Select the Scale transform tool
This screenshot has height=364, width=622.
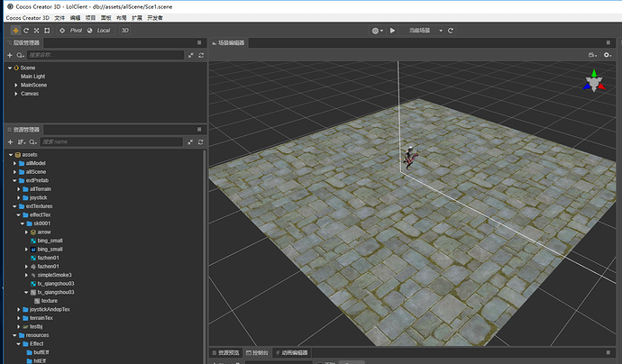pyautogui.click(x=36, y=31)
